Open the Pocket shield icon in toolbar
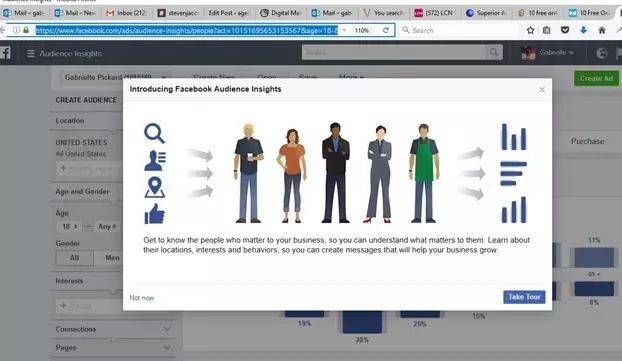 565,30
